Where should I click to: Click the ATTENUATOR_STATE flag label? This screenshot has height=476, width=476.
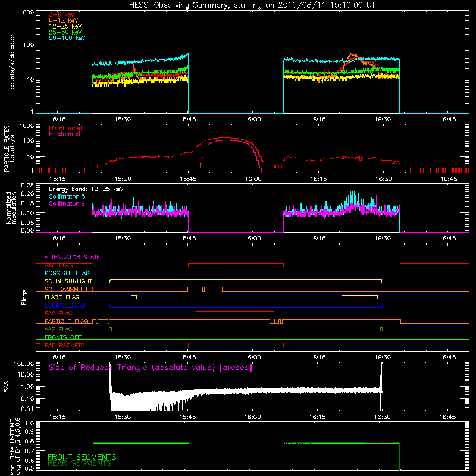click(x=72, y=257)
